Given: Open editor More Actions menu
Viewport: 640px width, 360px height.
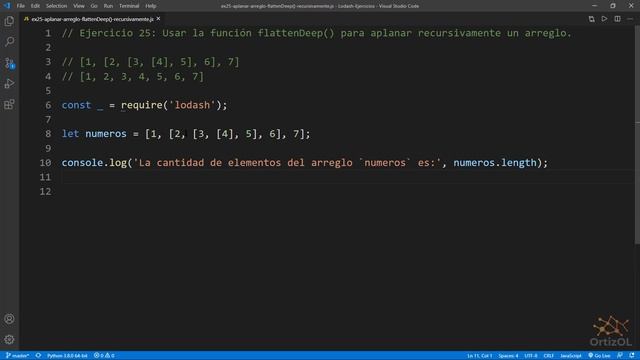Looking at the screenshot, I should (x=630, y=19).
